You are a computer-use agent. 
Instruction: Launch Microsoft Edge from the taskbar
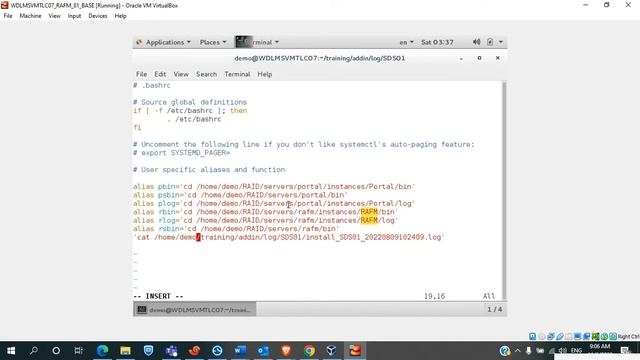pyautogui.click(x=102, y=351)
